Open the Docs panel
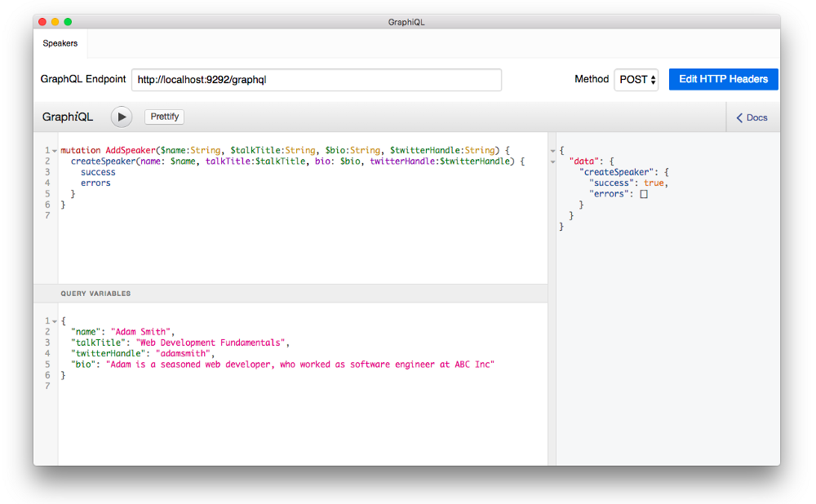816x504 pixels. (752, 117)
